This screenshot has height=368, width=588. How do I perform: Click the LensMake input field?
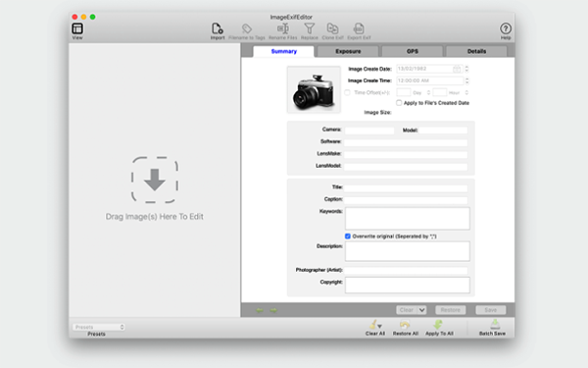(x=406, y=154)
